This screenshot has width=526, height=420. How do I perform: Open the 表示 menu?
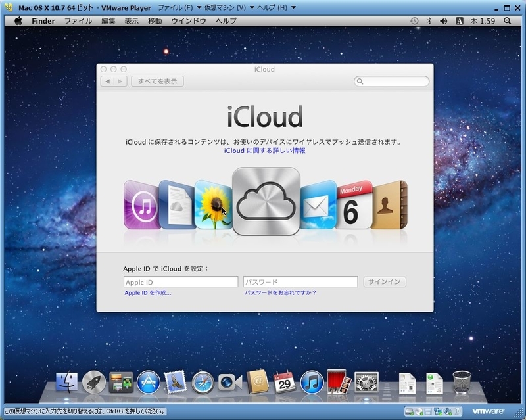pos(131,21)
